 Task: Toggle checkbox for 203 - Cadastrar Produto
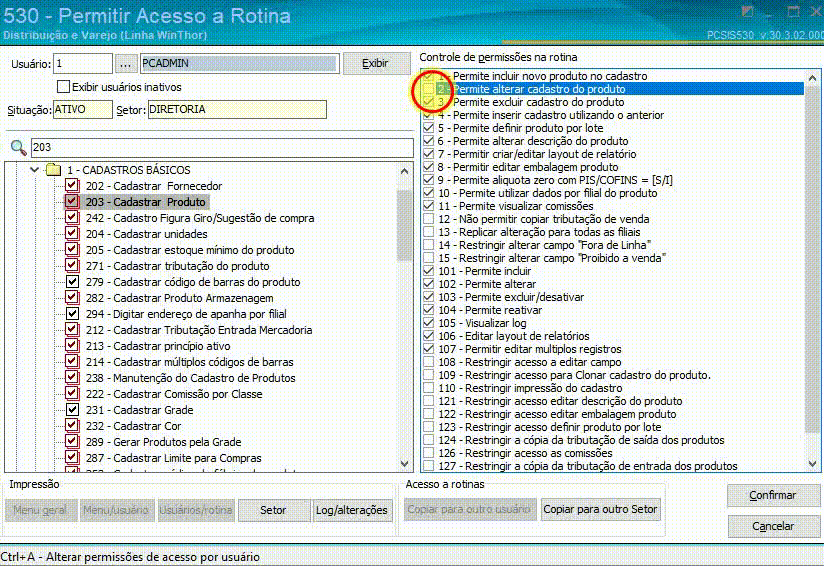click(72, 202)
